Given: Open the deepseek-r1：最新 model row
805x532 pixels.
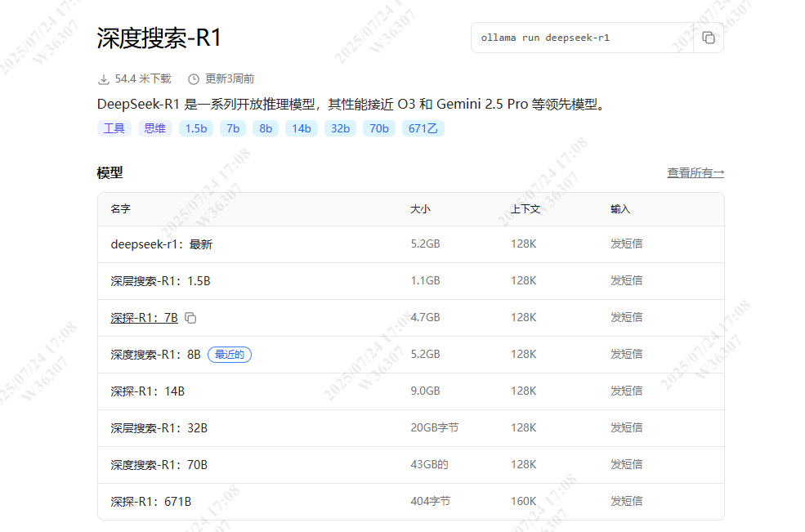Looking at the screenshot, I should coord(162,244).
